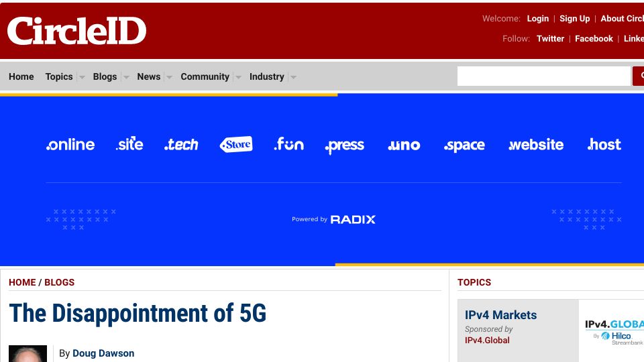Click into the search input field
Image resolution: width=644 pixels, height=362 pixels.
coord(544,76)
